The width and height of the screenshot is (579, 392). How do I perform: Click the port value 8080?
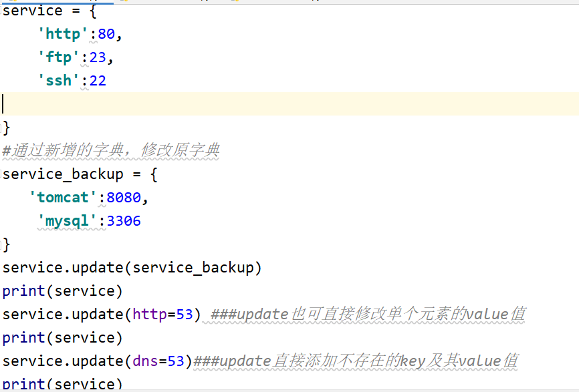tap(124, 198)
